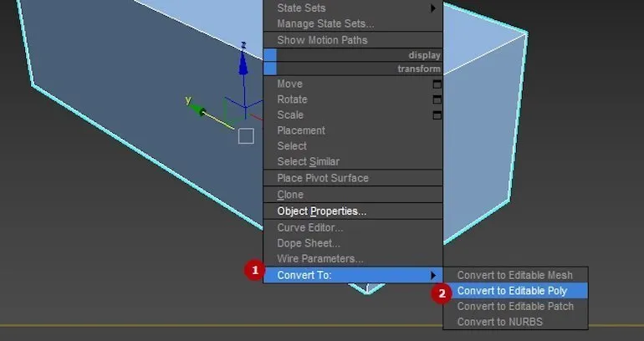Click the blue Z-axis gizmo arrow

tap(243, 63)
